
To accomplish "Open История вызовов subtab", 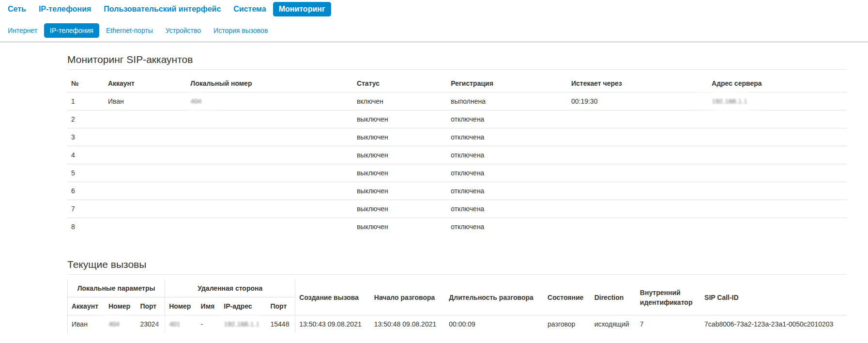I will 241,31.
